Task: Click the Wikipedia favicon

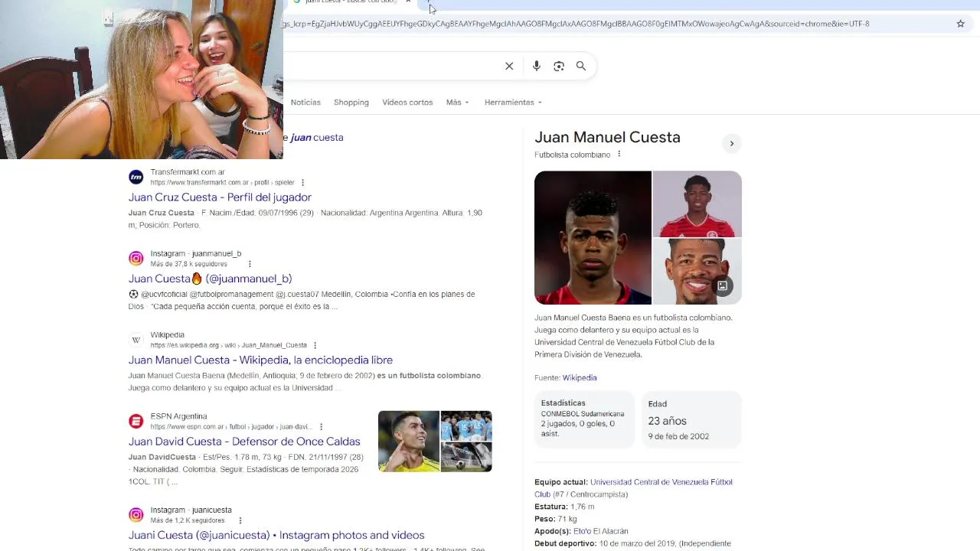Action: tap(136, 340)
